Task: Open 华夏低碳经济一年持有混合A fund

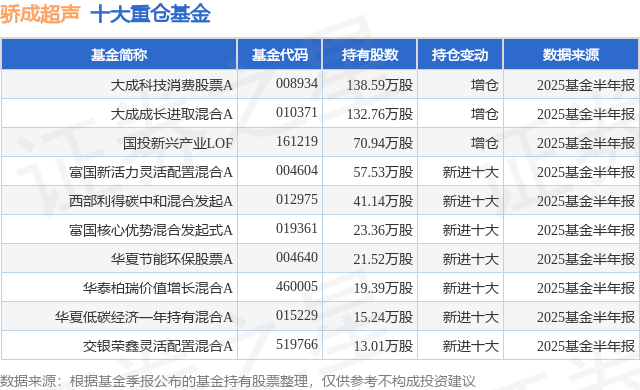Action: coord(144,317)
